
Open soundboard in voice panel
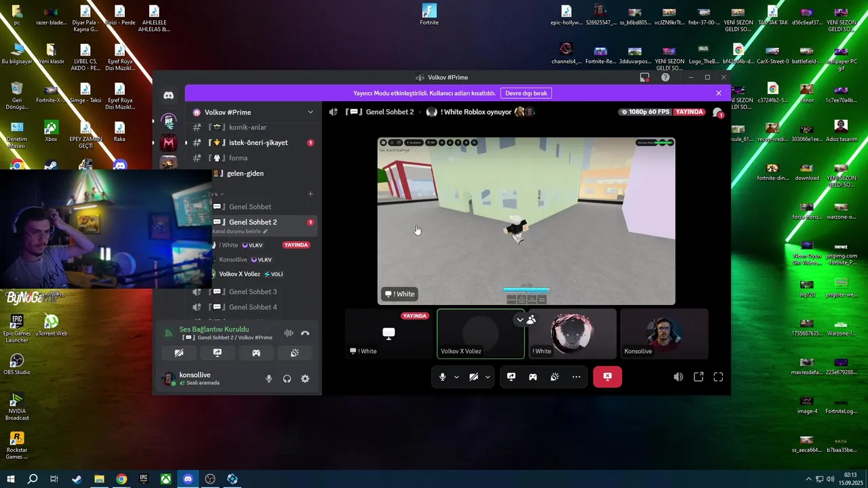[295, 353]
